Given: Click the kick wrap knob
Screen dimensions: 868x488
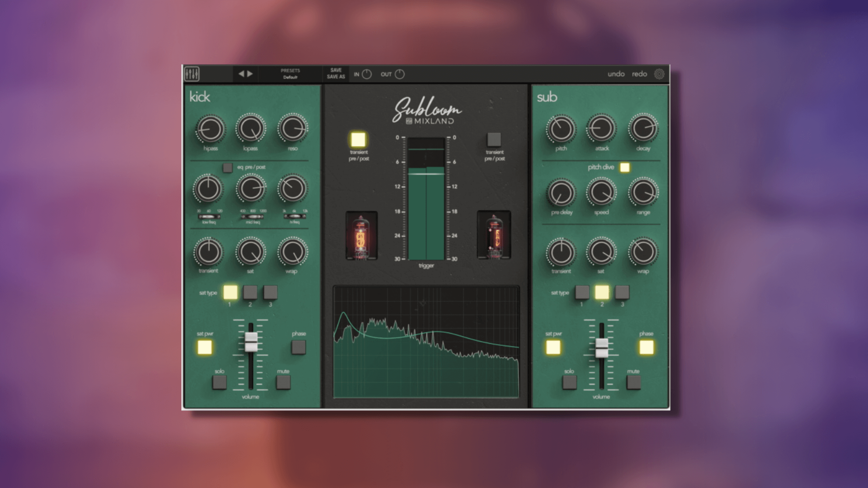Looking at the screenshot, I should [293, 252].
